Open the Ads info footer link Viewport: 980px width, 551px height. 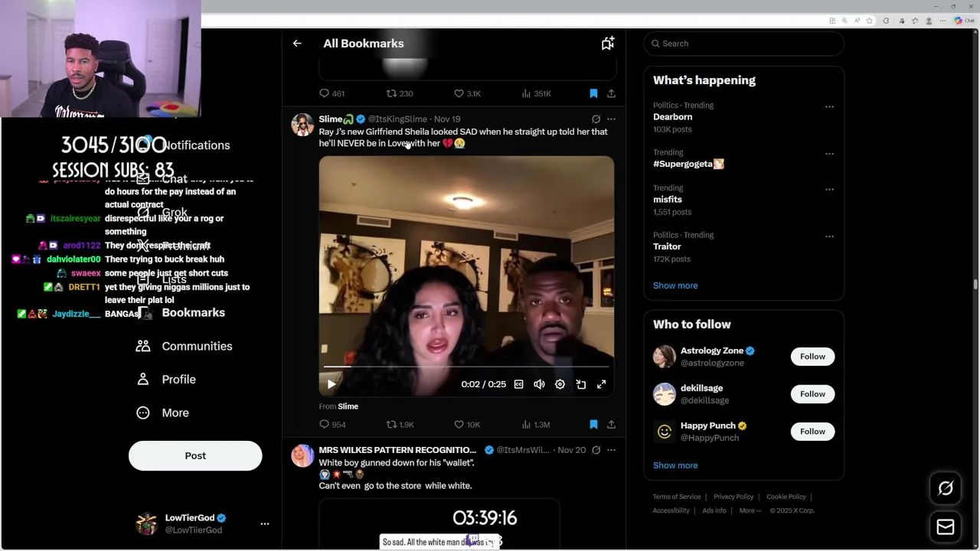click(x=714, y=510)
